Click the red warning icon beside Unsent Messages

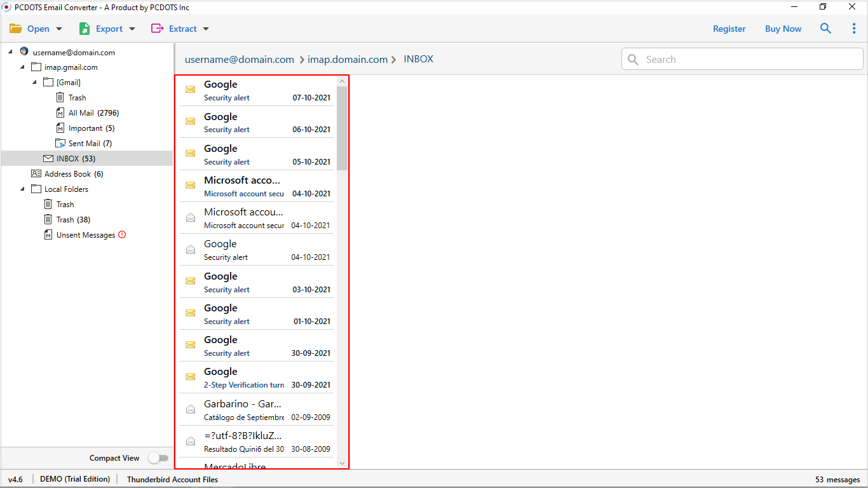pyautogui.click(x=122, y=234)
